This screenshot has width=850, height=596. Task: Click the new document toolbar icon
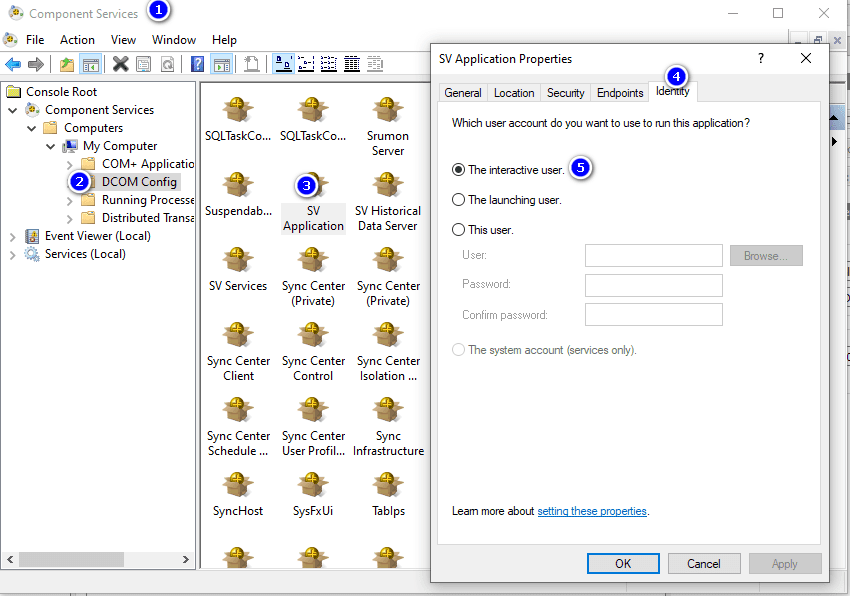pyautogui.click(x=251, y=65)
